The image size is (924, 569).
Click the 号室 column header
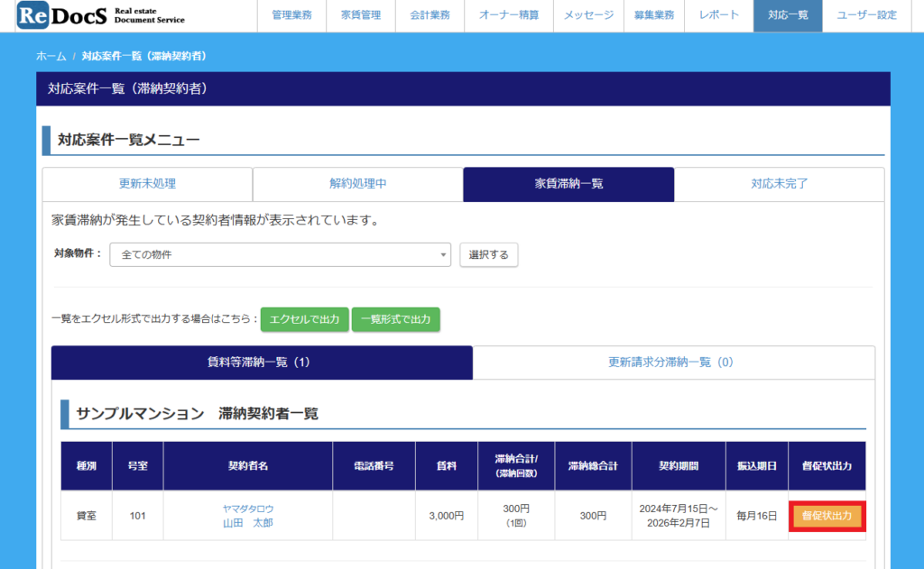click(x=137, y=466)
